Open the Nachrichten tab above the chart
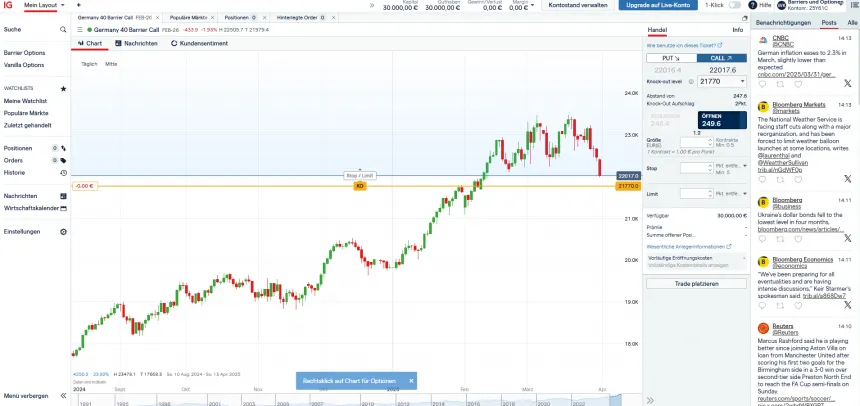Screen dimensions: 860x406 pos(136,44)
